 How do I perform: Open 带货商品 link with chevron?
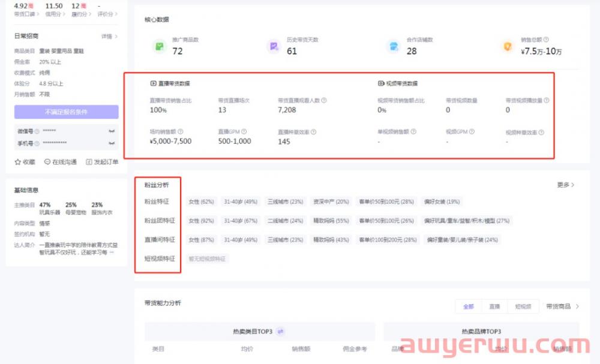563,306
